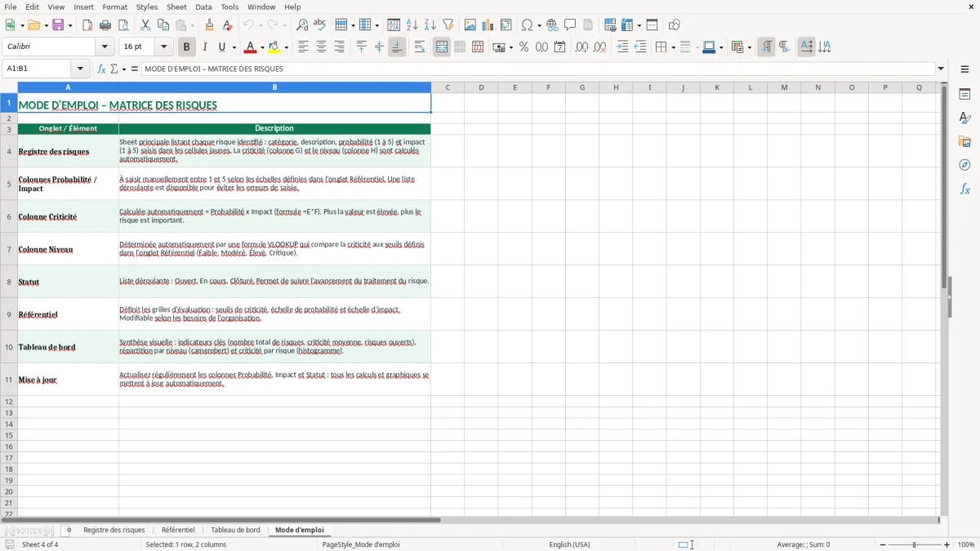Click the Format as Percent icon
This screenshot has width=980, height=551.
pyautogui.click(x=524, y=47)
